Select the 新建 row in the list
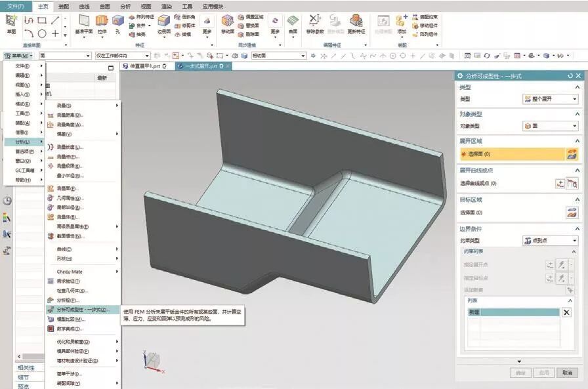588x389 pixels. click(x=512, y=312)
